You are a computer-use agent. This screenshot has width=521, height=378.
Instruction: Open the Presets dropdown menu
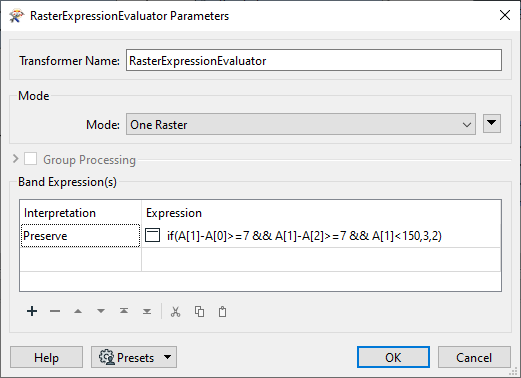pyautogui.click(x=134, y=357)
